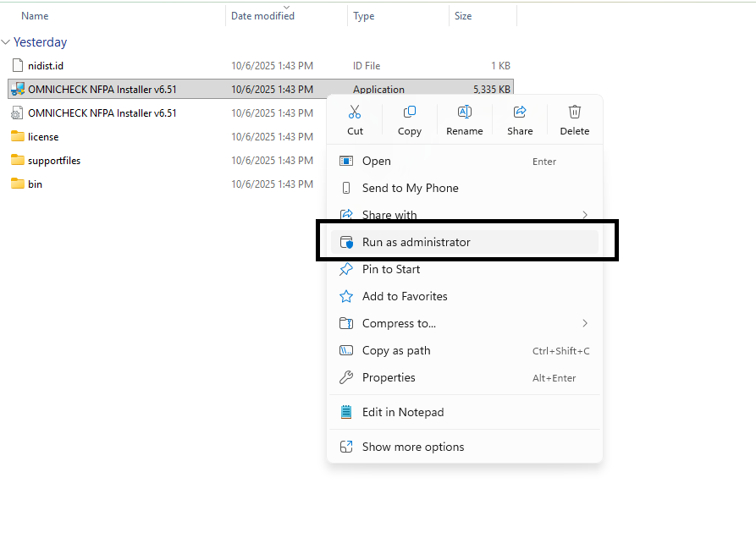Collapse the Yesterday group
This screenshot has height=560, width=756.
click(x=7, y=42)
